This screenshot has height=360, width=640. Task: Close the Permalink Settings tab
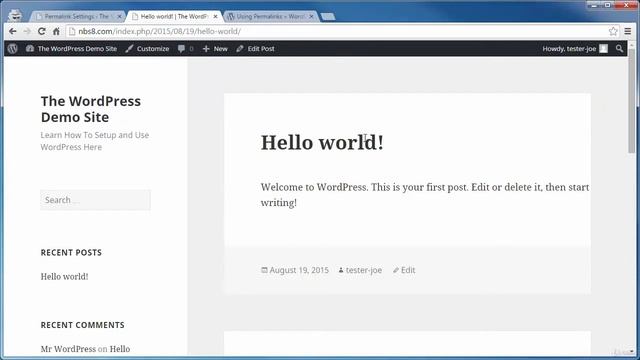[x=119, y=16]
